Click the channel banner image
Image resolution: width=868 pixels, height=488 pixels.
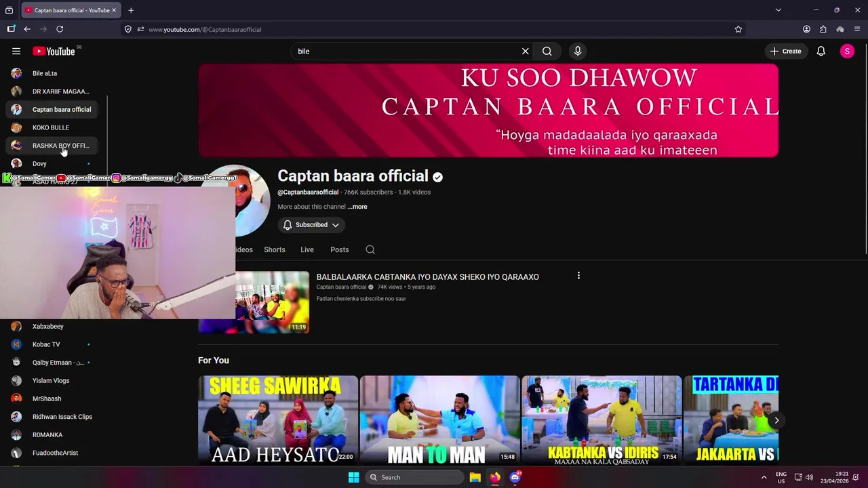(x=488, y=110)
